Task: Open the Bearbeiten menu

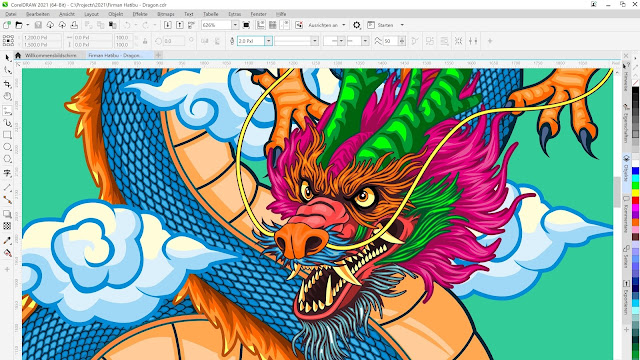Action: (x=38, y=14)
